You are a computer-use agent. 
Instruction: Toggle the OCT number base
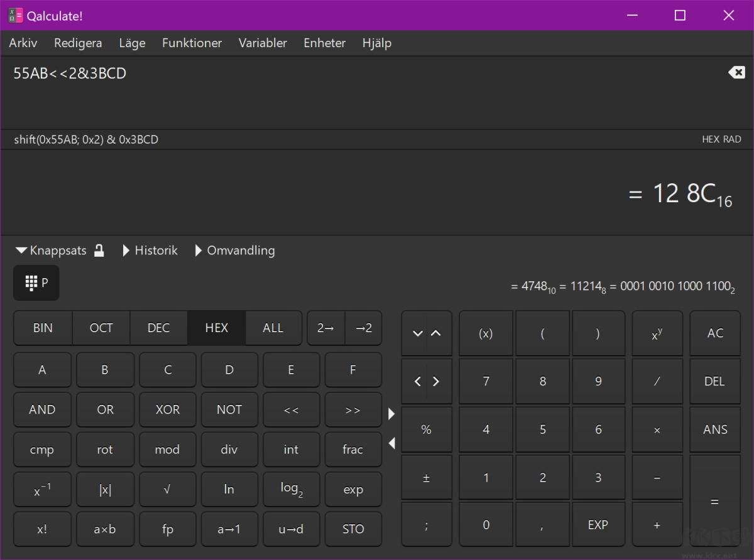pyautogui.click(x=101, y=328)
